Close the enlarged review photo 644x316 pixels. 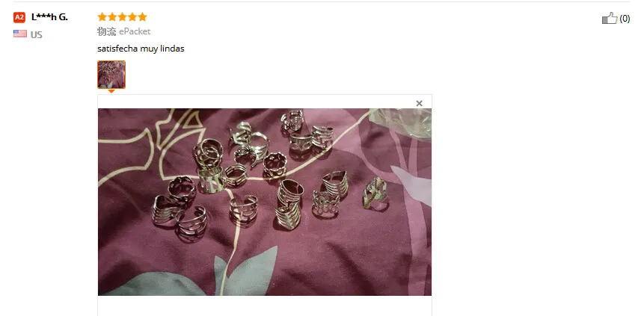point(419,103)
